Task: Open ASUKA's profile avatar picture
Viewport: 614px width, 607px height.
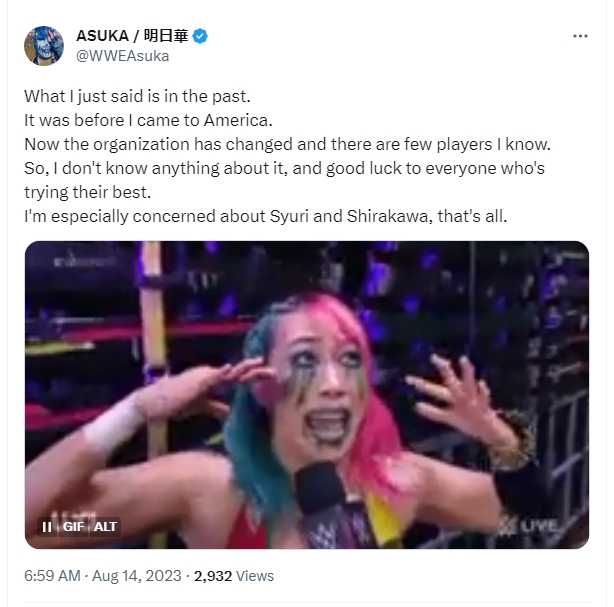Action: click(x=44, y=46)
